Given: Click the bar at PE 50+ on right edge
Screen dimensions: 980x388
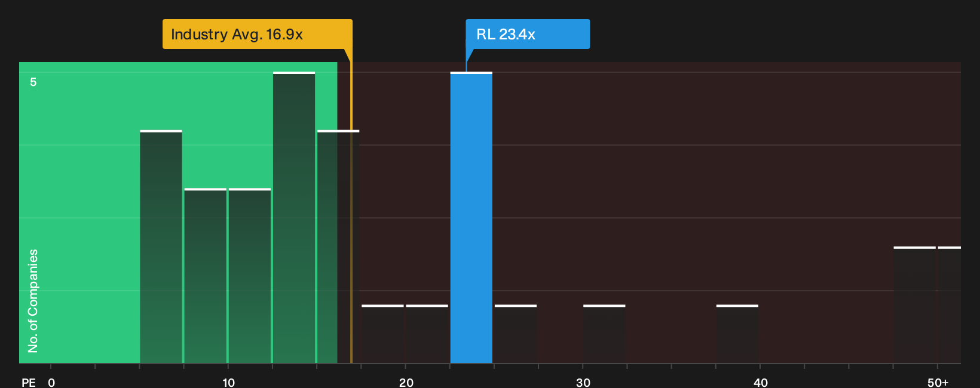Looking at the screenshot, I should 950,305.
